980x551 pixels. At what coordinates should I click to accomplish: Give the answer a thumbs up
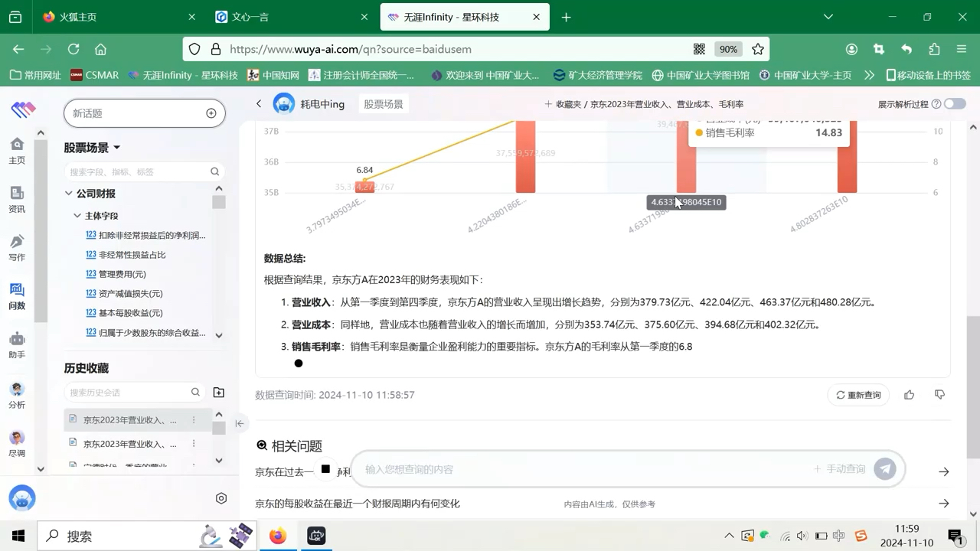[910, 395]
